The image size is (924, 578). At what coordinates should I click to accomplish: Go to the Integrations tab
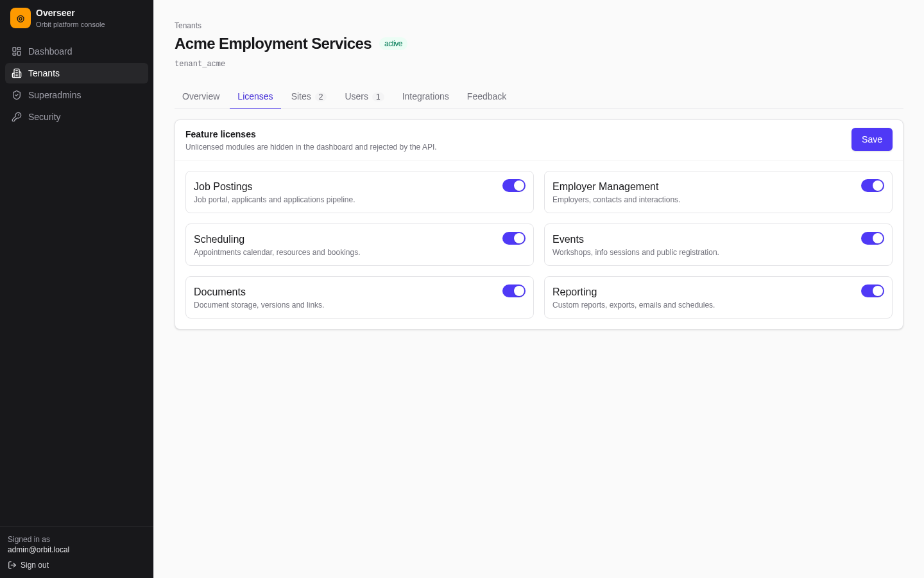(x=425, y=96)
